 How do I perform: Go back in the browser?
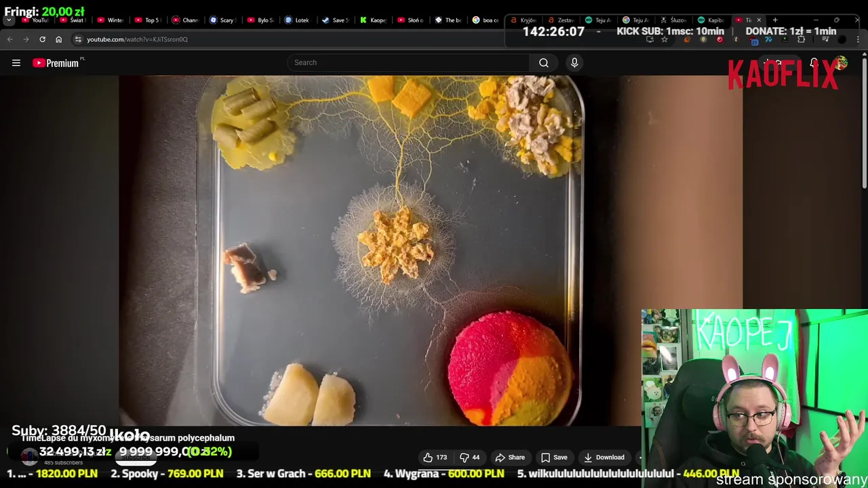pyautogui.click(x=9, y=39)
